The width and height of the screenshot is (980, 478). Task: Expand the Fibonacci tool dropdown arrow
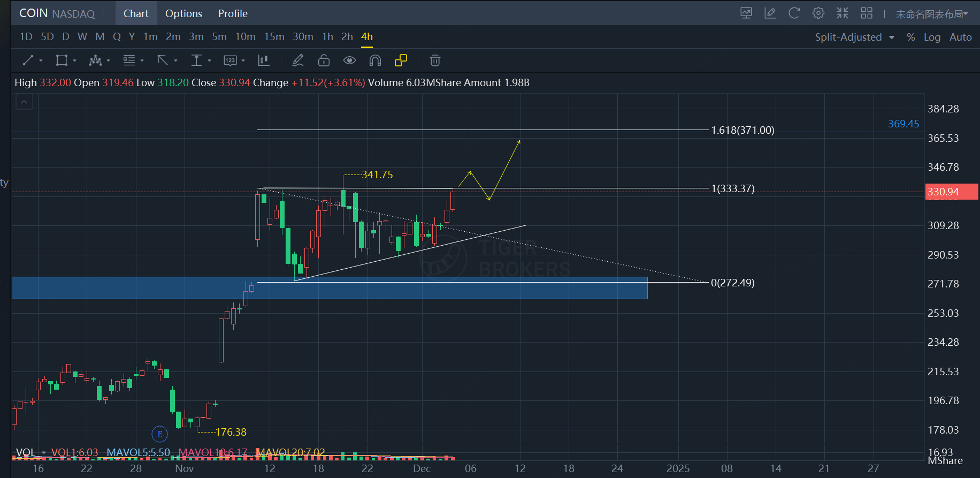click(142, 61)
